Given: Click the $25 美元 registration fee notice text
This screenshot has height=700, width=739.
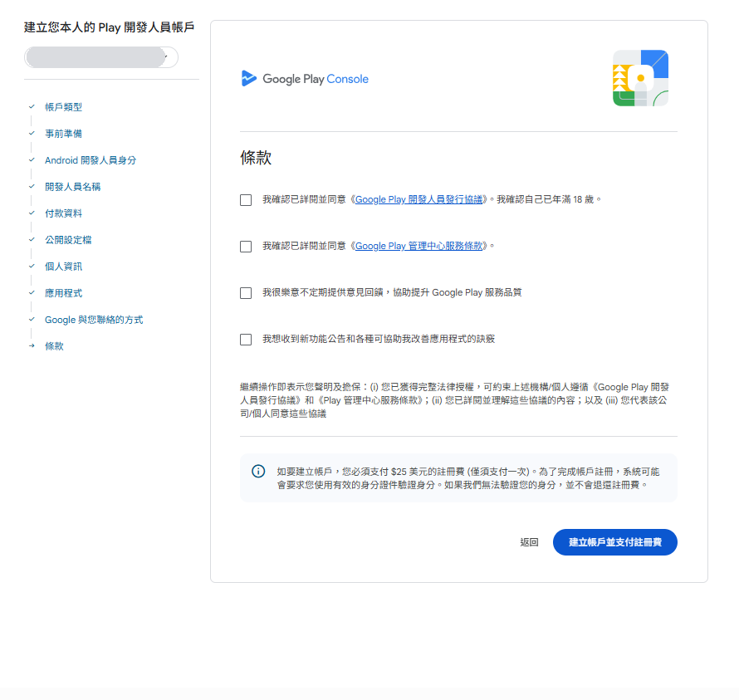Looking at the screenshot, I should 468,478.
